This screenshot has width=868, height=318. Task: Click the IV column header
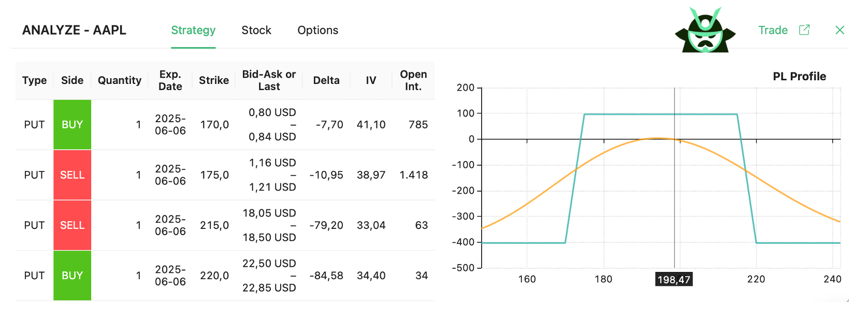click(370, 80)
